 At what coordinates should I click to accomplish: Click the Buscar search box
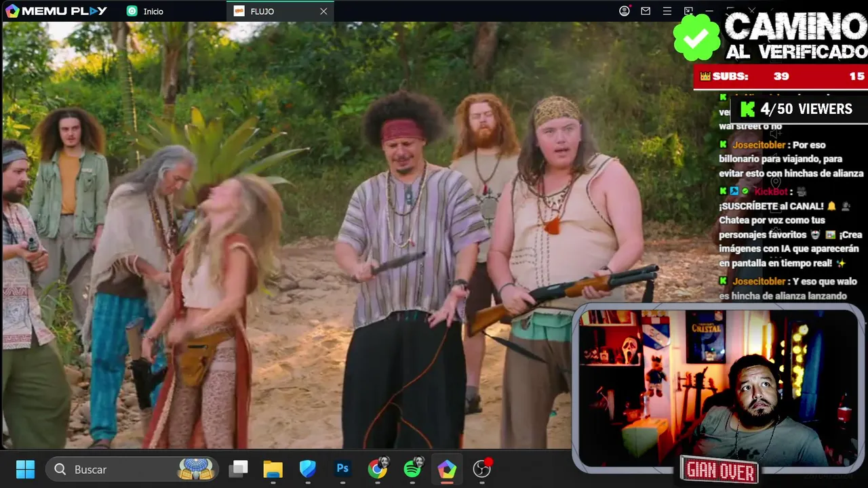tap(132, 469)
